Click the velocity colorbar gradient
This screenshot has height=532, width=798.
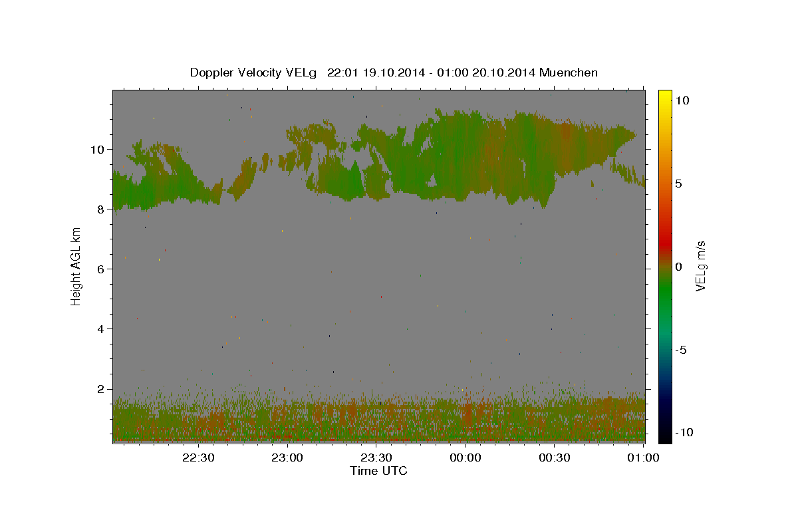[x=665, y=266]
